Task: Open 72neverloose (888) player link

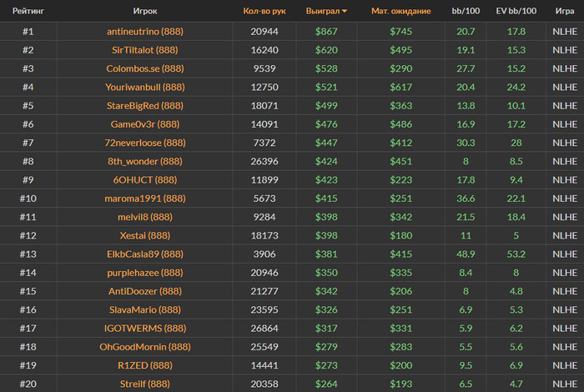Action: (x=145, y=143)
